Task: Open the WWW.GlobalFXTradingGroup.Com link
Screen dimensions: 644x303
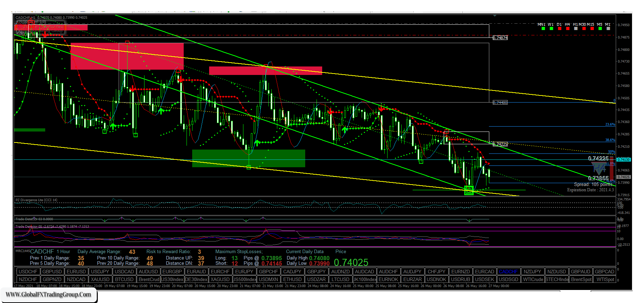Action: (48, 295)
